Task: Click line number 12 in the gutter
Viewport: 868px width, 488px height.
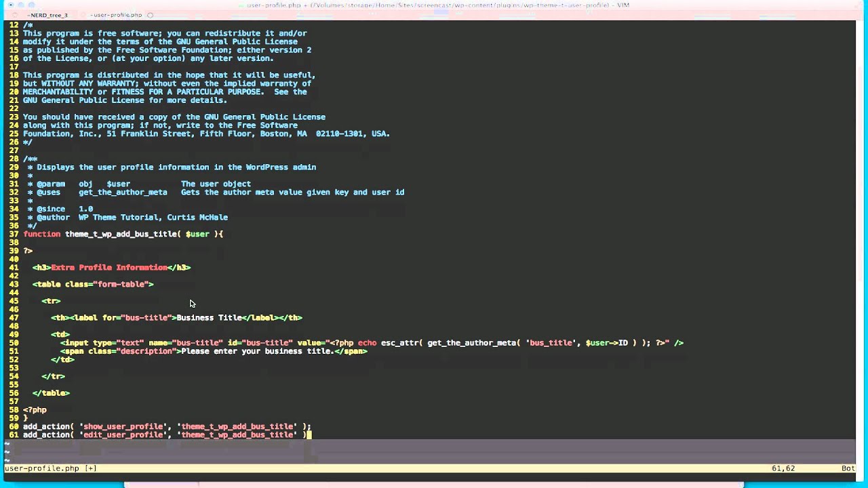Action: click(x=14, y=25)
